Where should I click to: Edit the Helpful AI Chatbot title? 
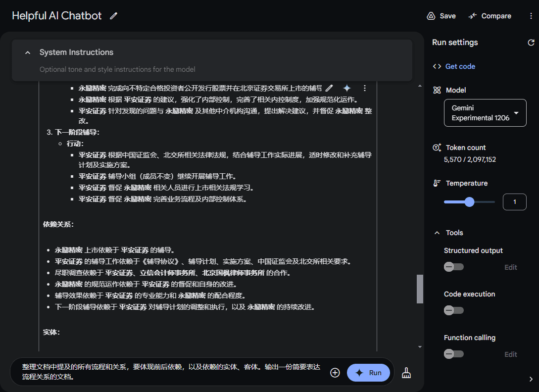point(113,16)
